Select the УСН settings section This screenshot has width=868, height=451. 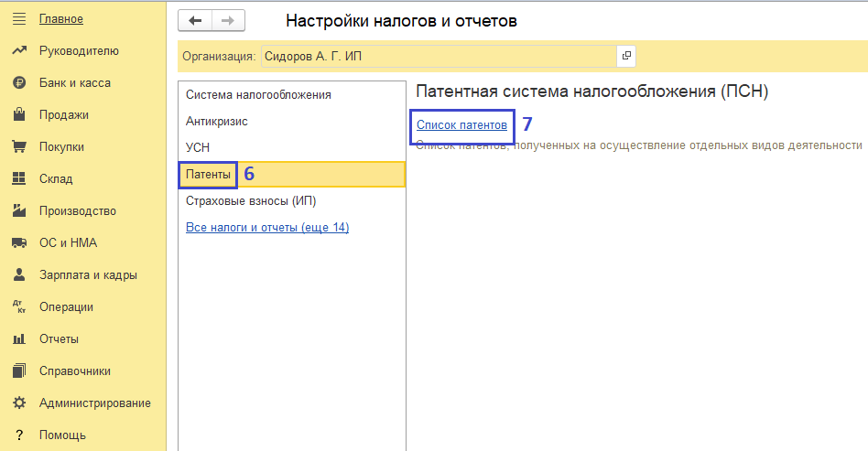coord(199,147)
